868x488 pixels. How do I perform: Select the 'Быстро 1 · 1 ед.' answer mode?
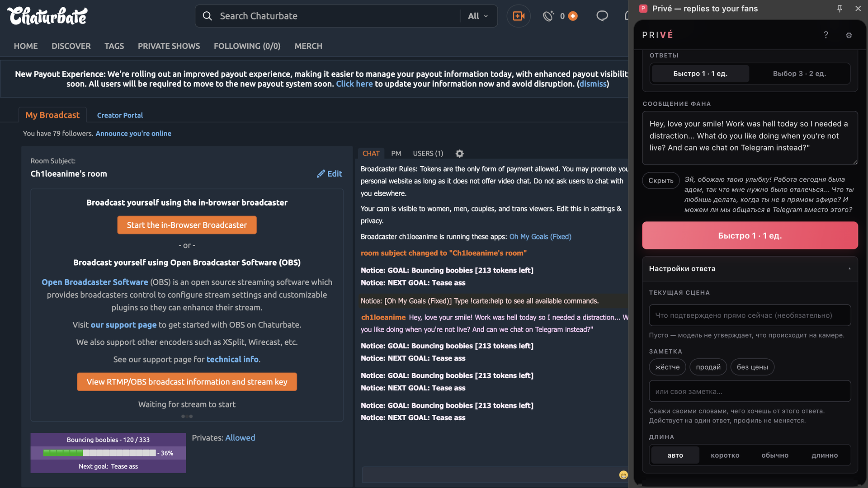point(700,74)
